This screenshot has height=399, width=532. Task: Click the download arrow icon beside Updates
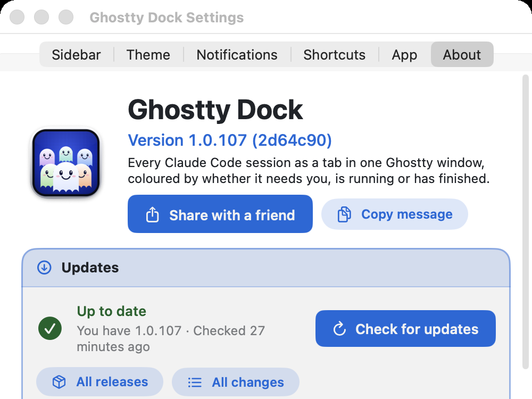click(x=44, y=268)
